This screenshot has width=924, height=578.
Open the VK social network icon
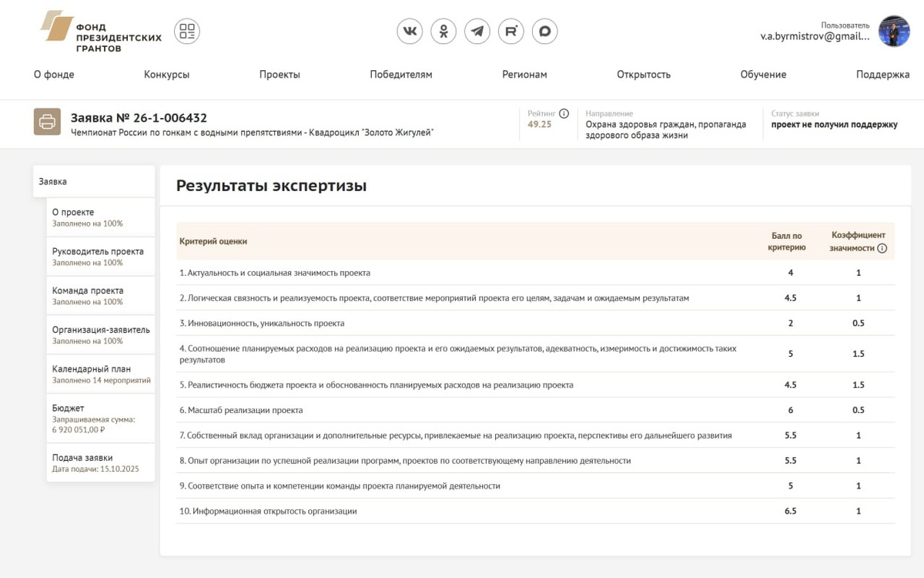pos(410,32)
